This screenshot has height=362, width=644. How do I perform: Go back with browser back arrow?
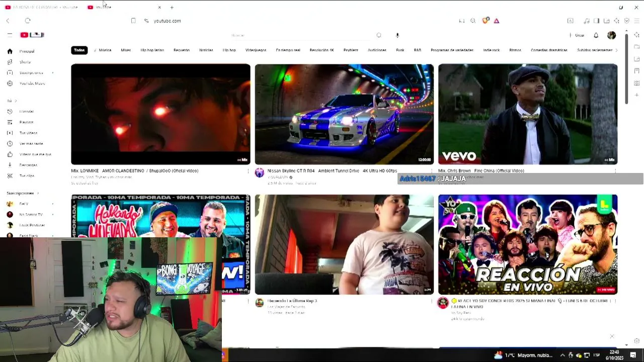[x=8, y=21]
